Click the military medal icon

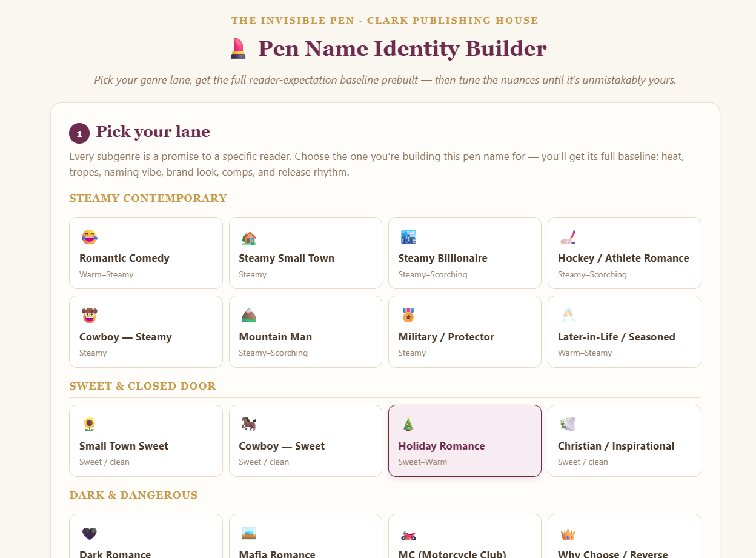(408, 316)
